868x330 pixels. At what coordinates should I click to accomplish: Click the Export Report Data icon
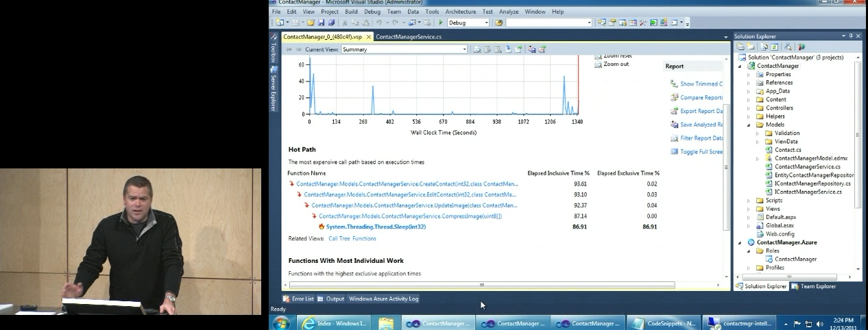point(674,111)
